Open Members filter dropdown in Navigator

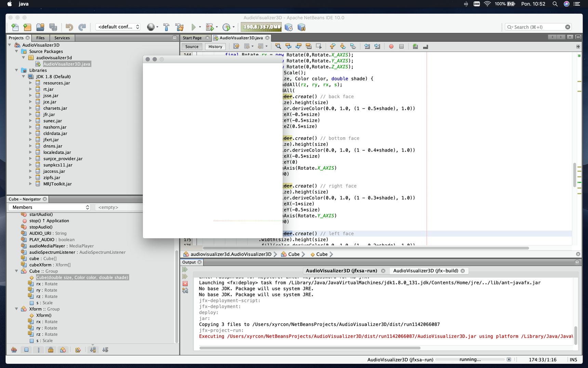(50, 207)
